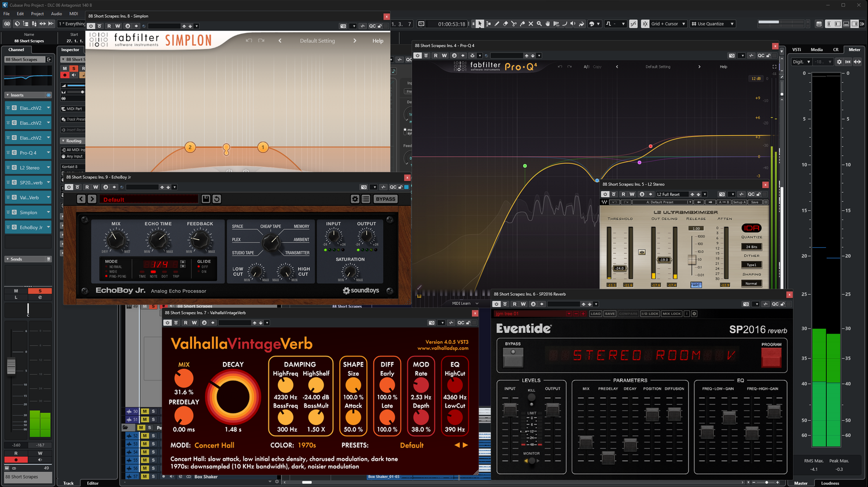Viewport: 868px width, 487px height.
Task: Click the info 'i' button in SP2016 Reverb
Action: pos(687,313)
